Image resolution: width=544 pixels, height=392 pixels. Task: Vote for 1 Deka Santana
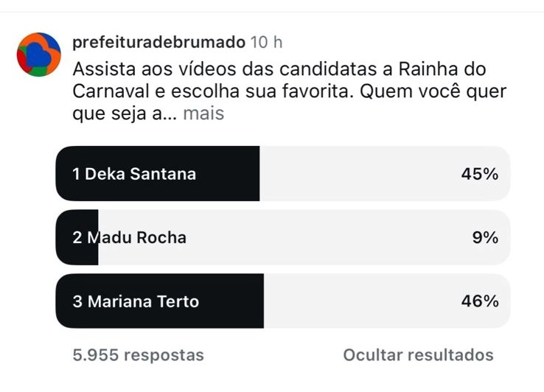pyautogui.click(x=135, y=174)
